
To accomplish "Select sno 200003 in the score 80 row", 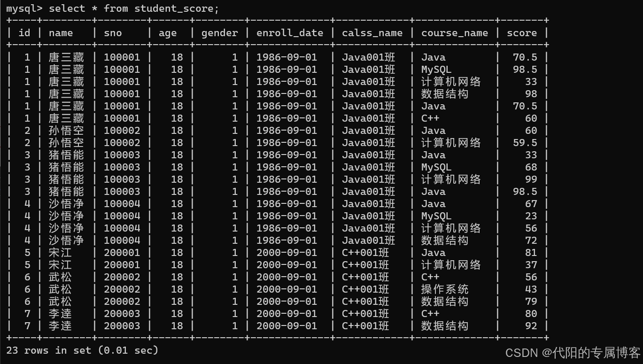I will 122,314.
